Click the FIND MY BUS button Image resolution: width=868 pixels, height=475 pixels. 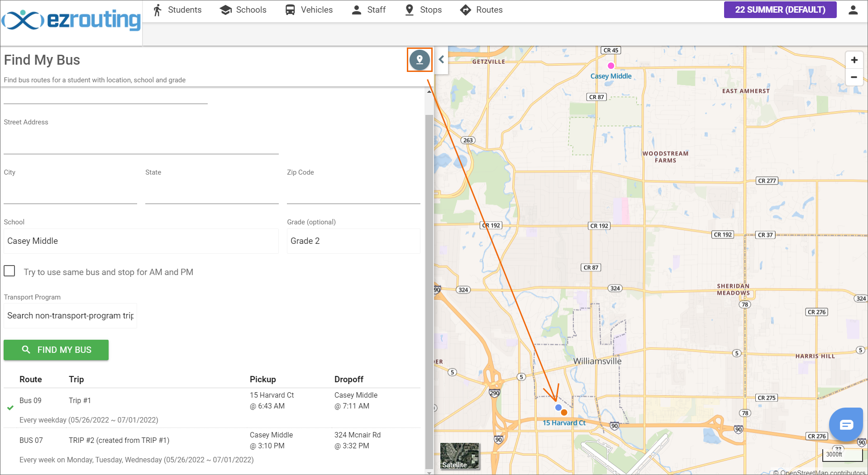56,350
